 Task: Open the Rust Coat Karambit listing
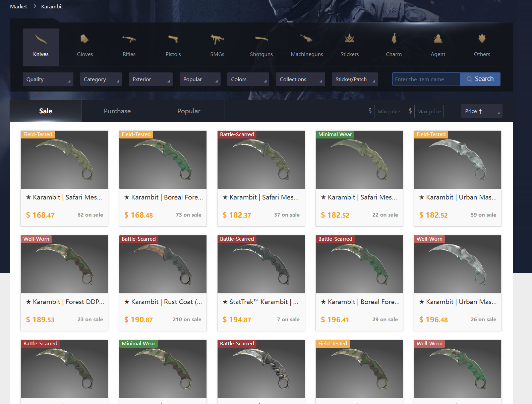163,283
